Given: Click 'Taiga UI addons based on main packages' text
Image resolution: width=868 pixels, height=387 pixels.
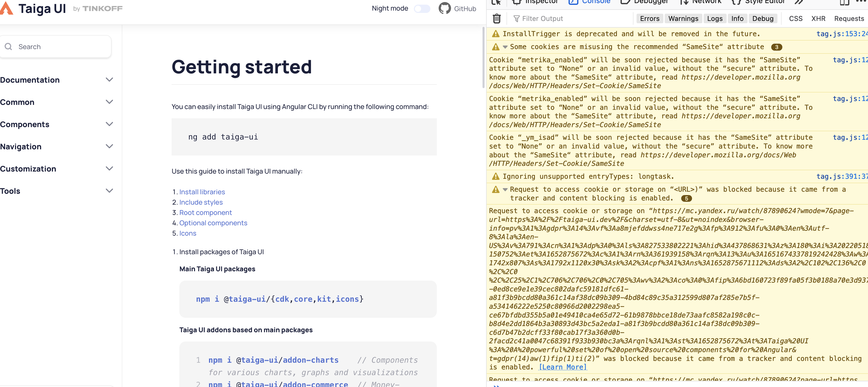Looking at the screenshot, I should [x=246, y=330].
